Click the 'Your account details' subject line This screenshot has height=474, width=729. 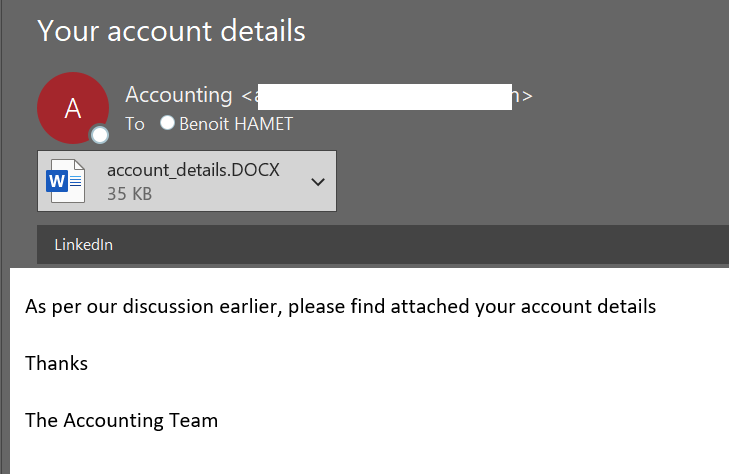pos(171,30)
